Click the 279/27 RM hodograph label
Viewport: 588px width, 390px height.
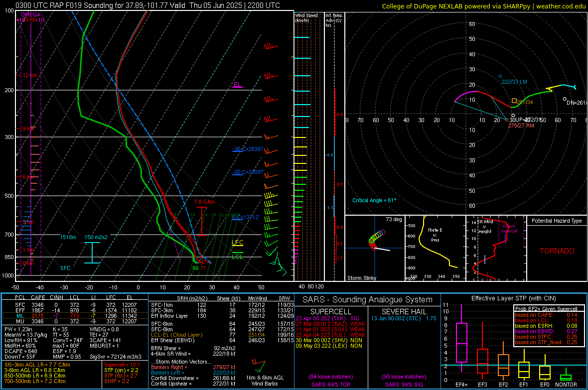point(521,126)
